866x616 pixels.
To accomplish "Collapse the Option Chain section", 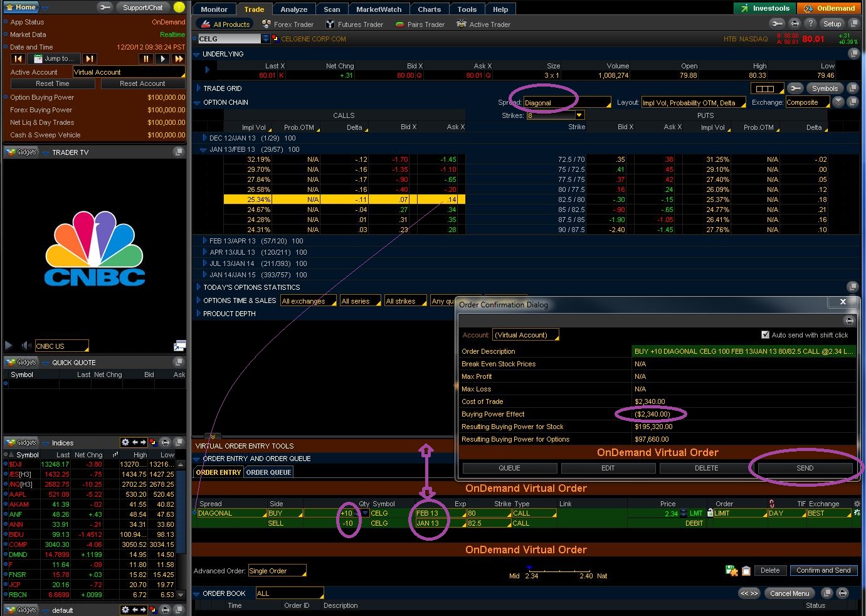I will pyautogui.click(x=197, y=102).
